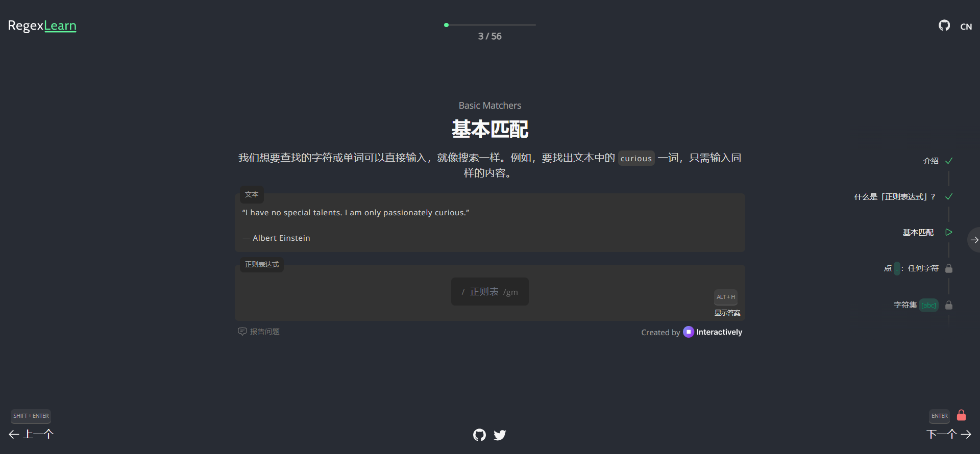
Task: Open the CN language selector
Action: pyautogui.click(x=966, y=27)
